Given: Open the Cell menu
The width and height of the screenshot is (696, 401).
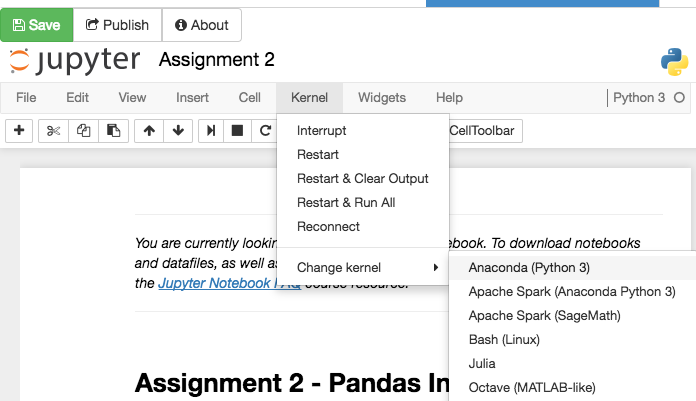Looking at the screenshot, I should pyautogui.click(x=250, y=98).
